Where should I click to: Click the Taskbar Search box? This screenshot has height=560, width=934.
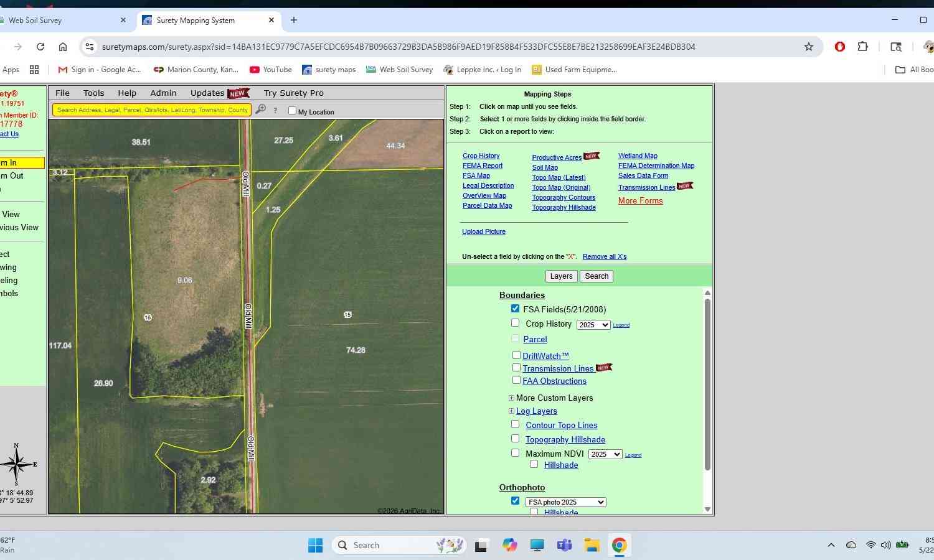399,545
